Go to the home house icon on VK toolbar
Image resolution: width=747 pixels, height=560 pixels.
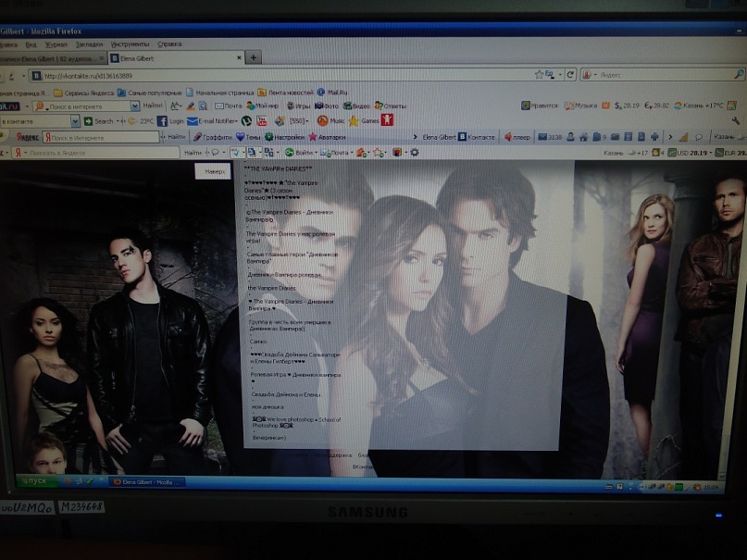click(583, 137)
